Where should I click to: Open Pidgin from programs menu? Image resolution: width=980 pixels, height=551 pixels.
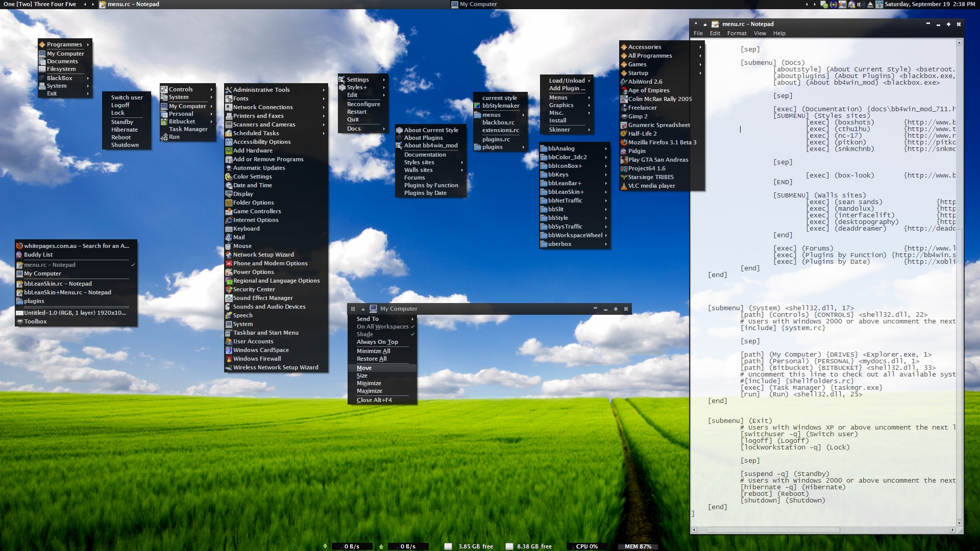636,151
